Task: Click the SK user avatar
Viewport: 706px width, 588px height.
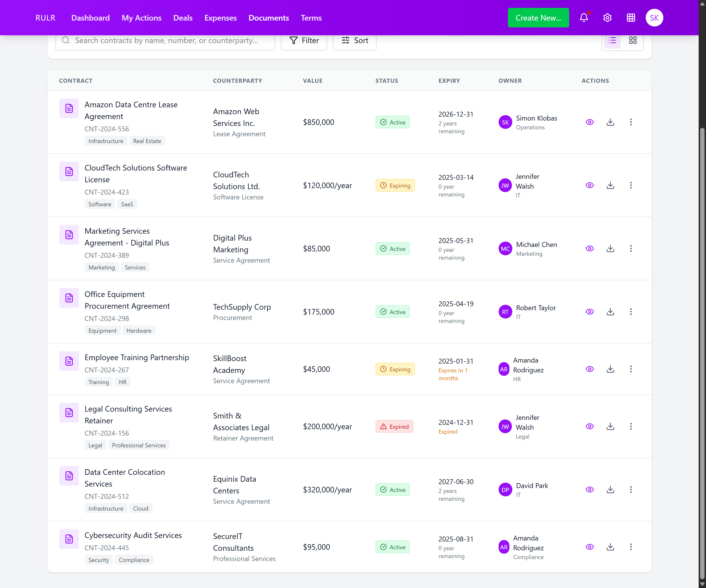Action: coord(654,18)
